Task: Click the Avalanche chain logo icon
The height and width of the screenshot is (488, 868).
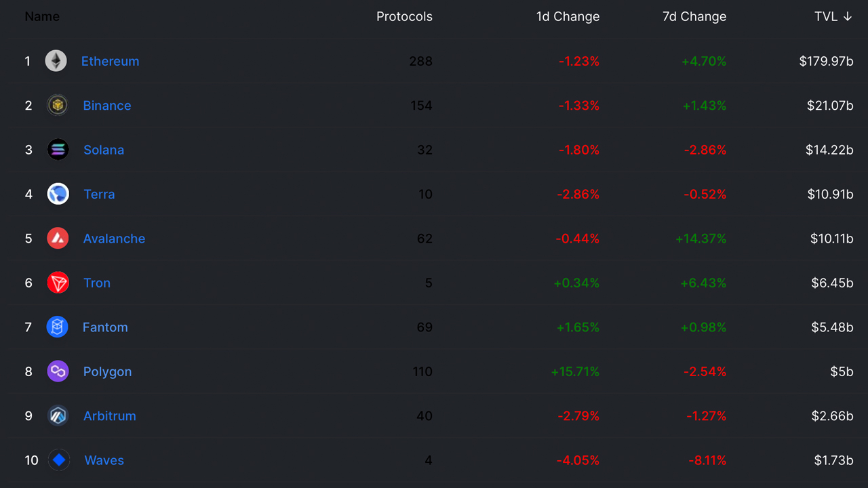Action: coord(58,239)
